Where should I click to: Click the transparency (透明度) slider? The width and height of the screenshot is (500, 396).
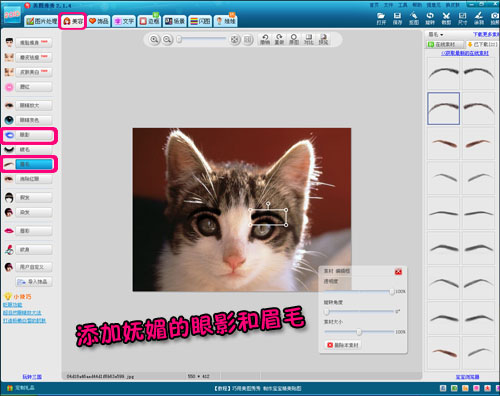pos(359,292)
